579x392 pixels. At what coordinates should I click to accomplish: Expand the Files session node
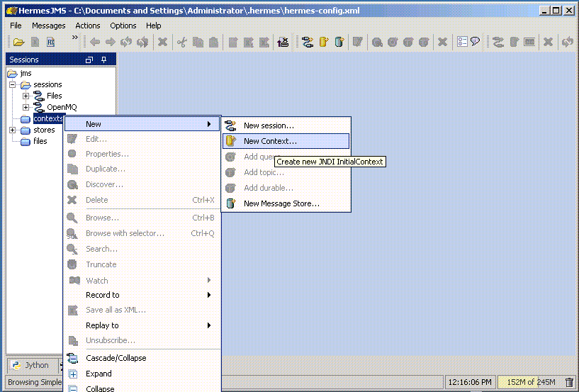(26, 96)
